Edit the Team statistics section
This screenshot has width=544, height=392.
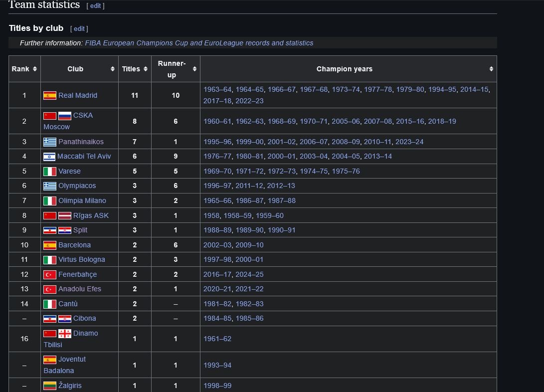(x=95, y=6)
